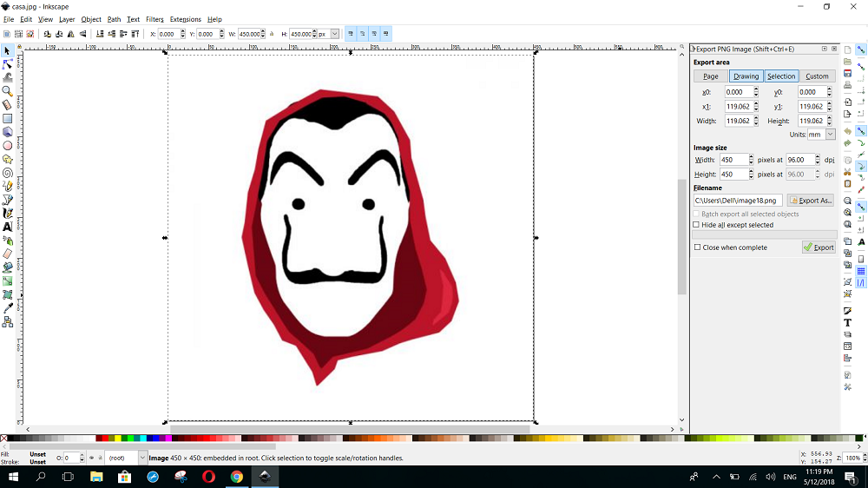Pick the black palette swatch
Image resolution: width=868 pixels, height=488 pixels.
pos(10,439)
